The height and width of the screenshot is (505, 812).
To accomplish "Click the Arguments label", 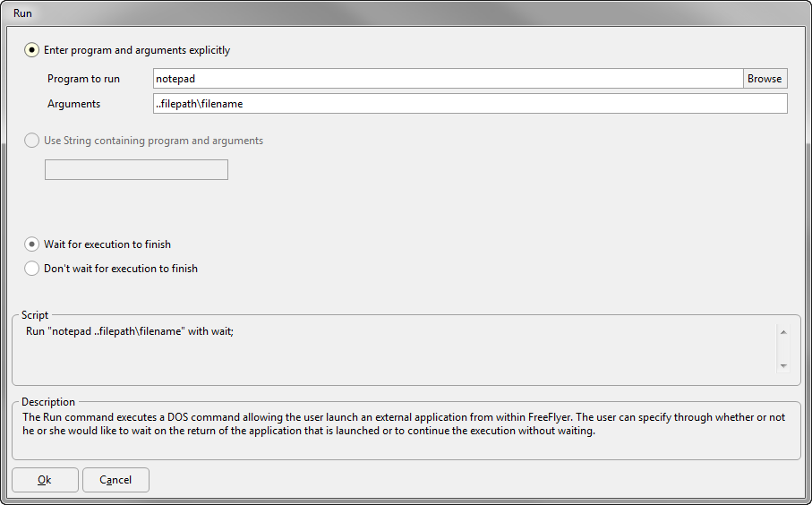I will pos(73,104).
